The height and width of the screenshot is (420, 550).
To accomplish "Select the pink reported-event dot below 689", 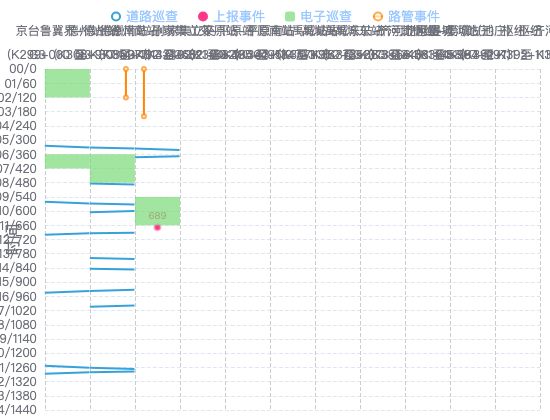I will click(157, 227).
